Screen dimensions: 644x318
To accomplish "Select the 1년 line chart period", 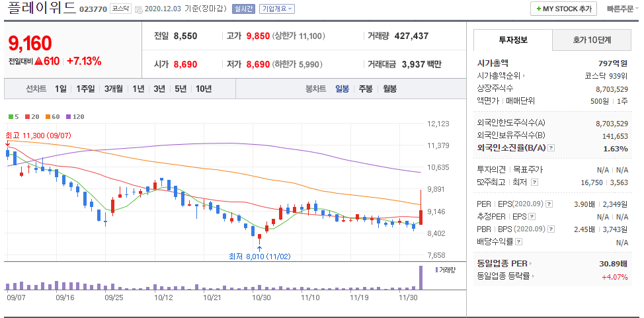I will tap(138, 89).
